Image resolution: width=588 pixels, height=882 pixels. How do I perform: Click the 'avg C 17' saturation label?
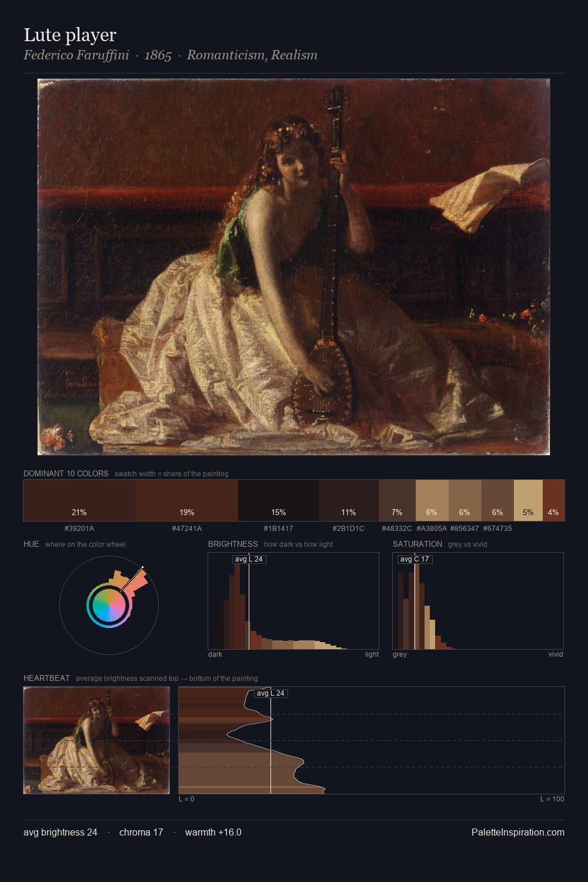tap(415, 559)
